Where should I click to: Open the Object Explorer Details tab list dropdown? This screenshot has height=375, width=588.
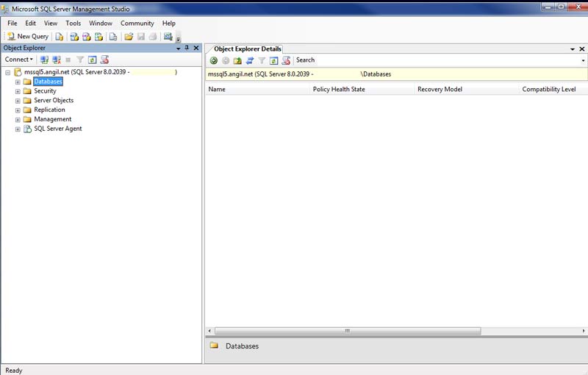573,49
